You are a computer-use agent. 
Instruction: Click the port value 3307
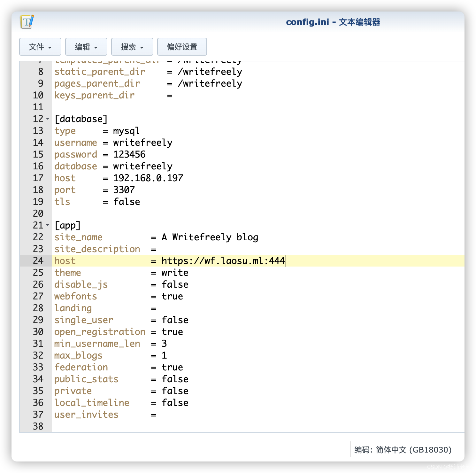click(124, 190)
